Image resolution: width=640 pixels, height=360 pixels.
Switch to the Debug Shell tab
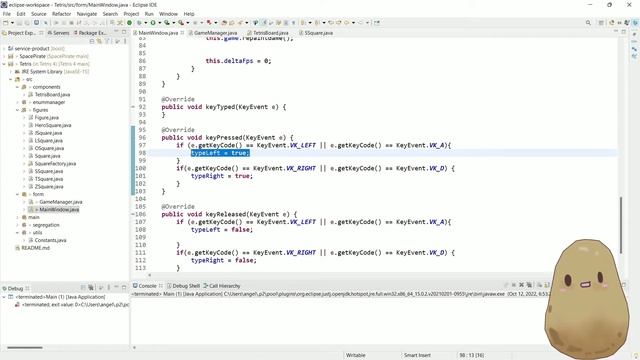pos(183,286)
